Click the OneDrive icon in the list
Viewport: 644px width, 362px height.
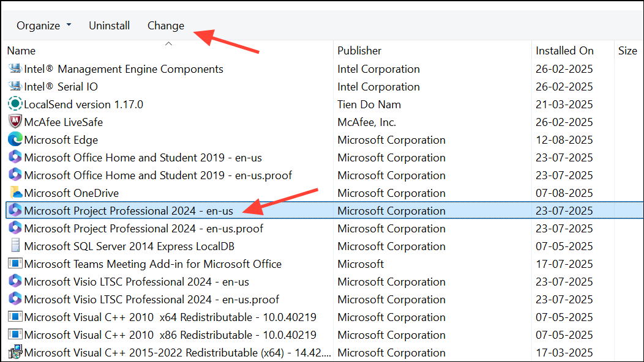coord(15,193)
